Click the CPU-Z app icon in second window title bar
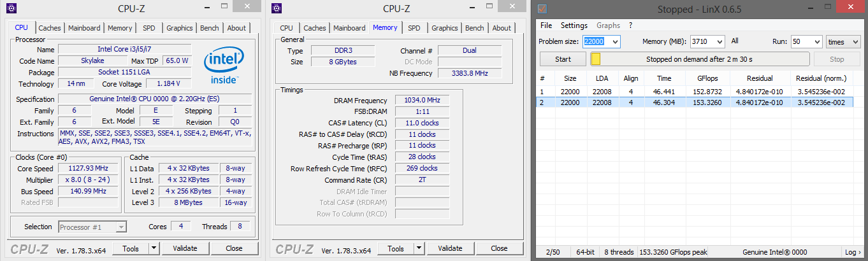Viewport: 868px width, 261px height. point(275,8)
